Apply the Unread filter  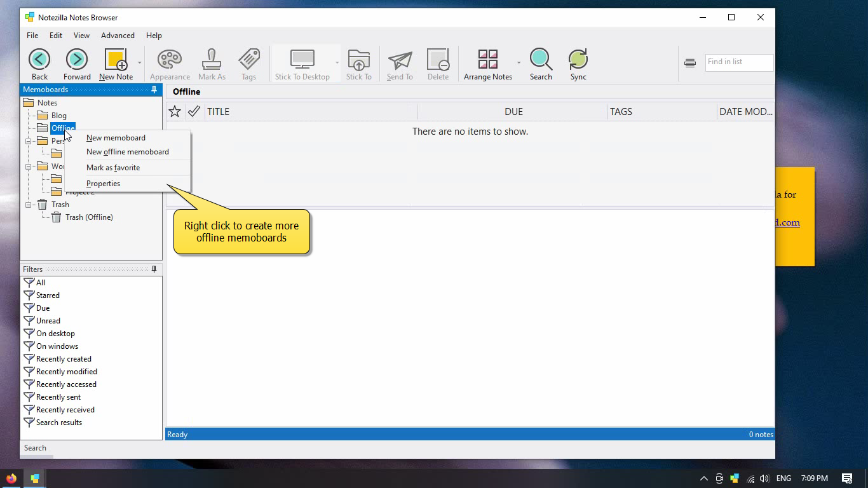[x=48, y=321]
